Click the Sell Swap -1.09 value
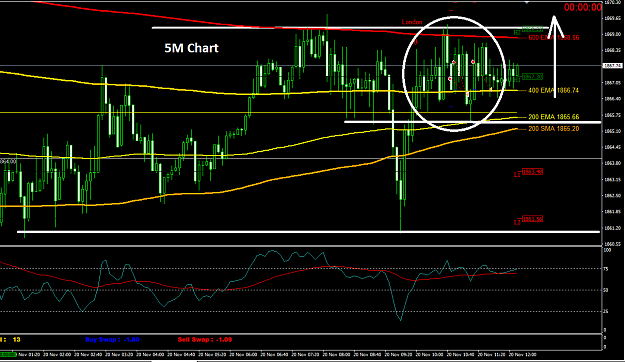 [204, 340]
